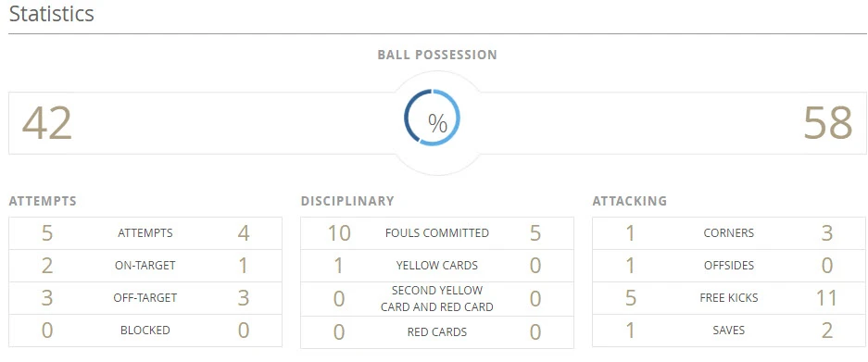Screen dimensions: 868x362
Task: Click the YELLOW CARDS row label
Action: pyautogui.click(x=436, y=266)
